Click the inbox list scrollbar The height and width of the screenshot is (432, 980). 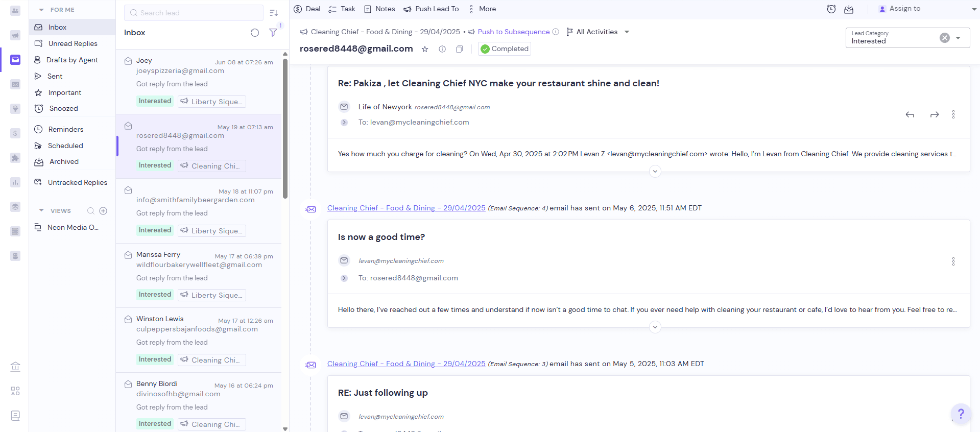285,128
